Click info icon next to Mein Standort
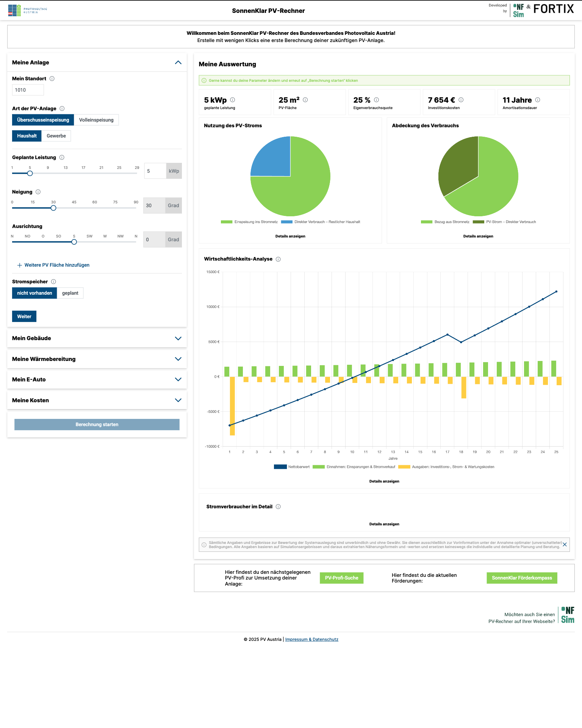This screenshot has height=728, width=582. (52, 79)
